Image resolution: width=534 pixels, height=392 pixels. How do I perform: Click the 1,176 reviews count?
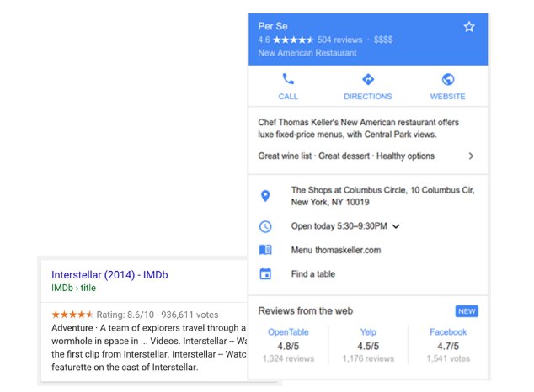(368, 358)
